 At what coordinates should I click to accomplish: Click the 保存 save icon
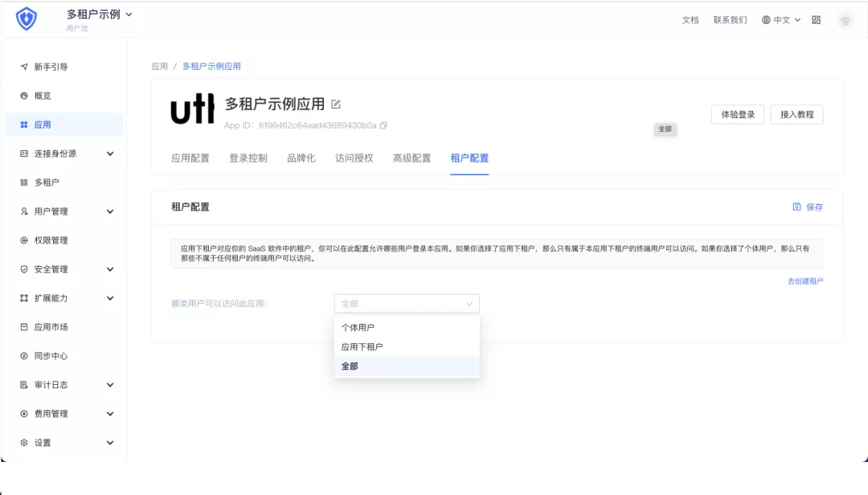[797, 207]
